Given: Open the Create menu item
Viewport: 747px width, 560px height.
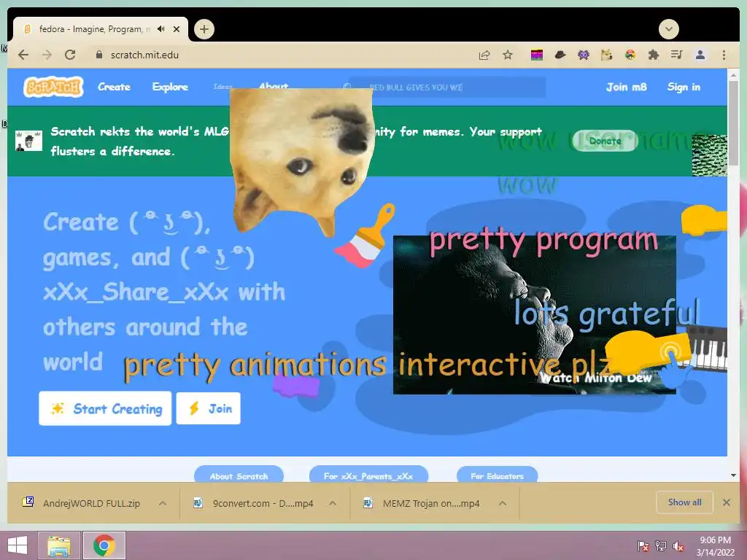Looking at the screenshot, I should point(115,87).
